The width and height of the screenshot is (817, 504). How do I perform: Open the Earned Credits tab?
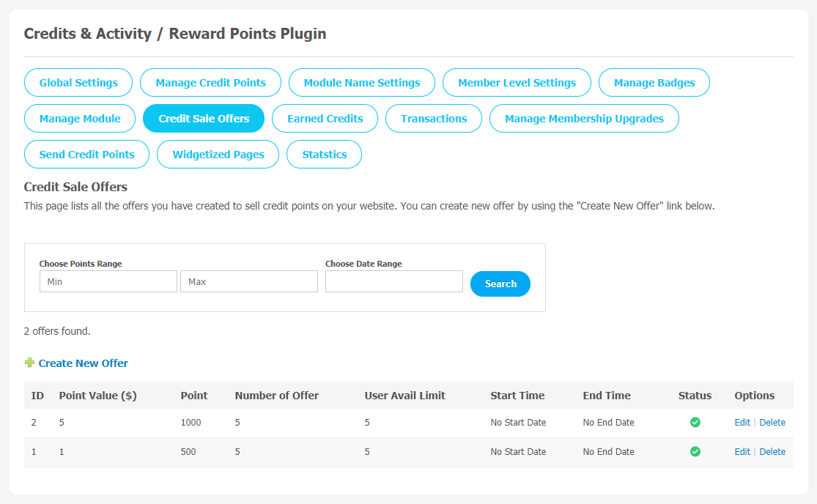tap(325, 118)
